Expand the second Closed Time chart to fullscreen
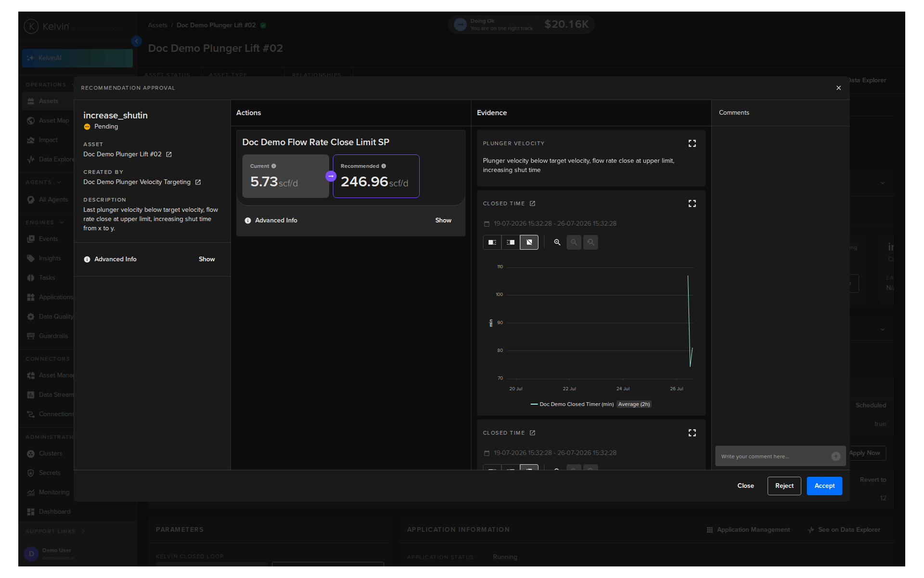Viewport: 924px width, 578px height. coord(692,433)
